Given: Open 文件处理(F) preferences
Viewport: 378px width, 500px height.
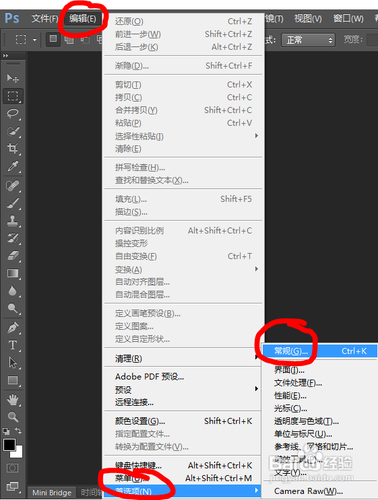Looking at the screenshot, I should coord(320,383).
